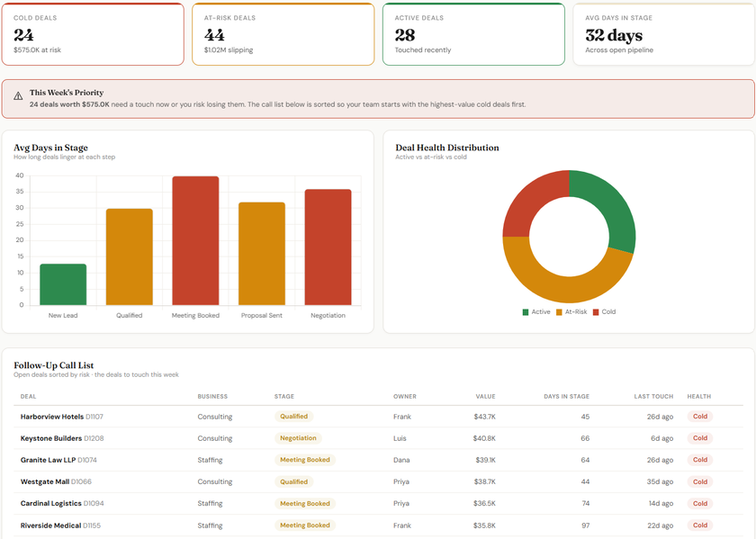Screen dimensions: 756x539
Task: Open the Active Deals summary card
Action: click(474, 34)
